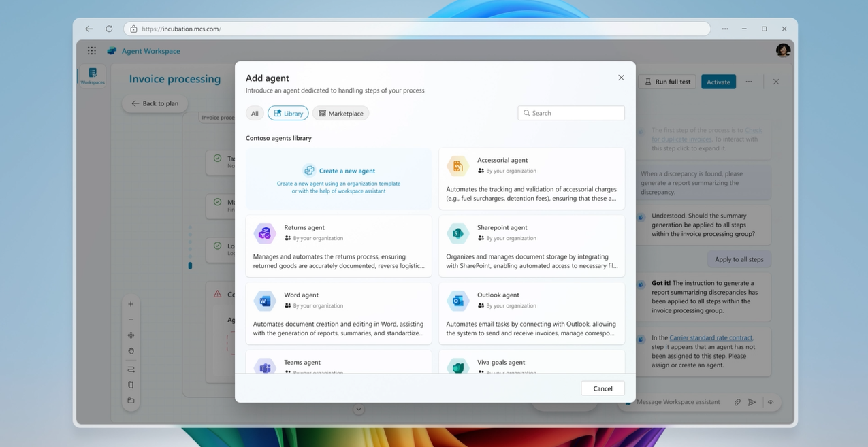Click the Cancel button
Screen dimensions: 868x447
[x=602, y=388]
